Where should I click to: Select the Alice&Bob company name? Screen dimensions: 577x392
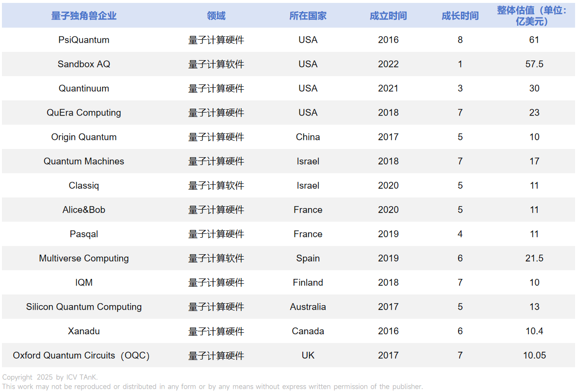84,210
